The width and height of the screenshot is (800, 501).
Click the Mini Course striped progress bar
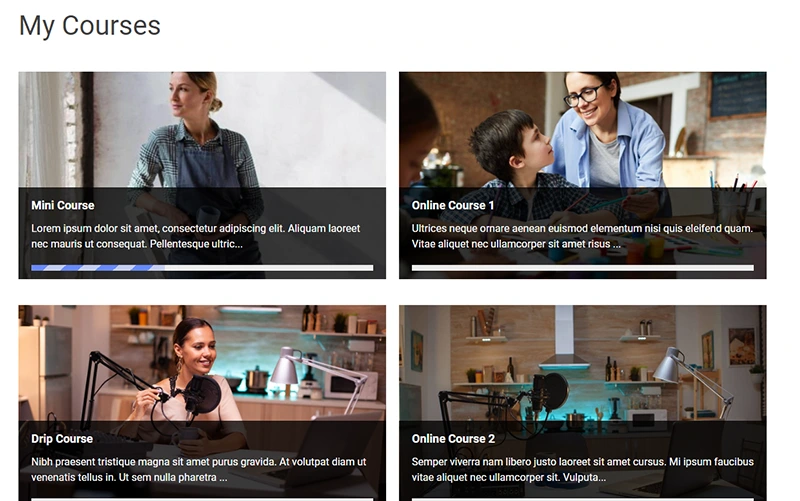coord(202,268)
